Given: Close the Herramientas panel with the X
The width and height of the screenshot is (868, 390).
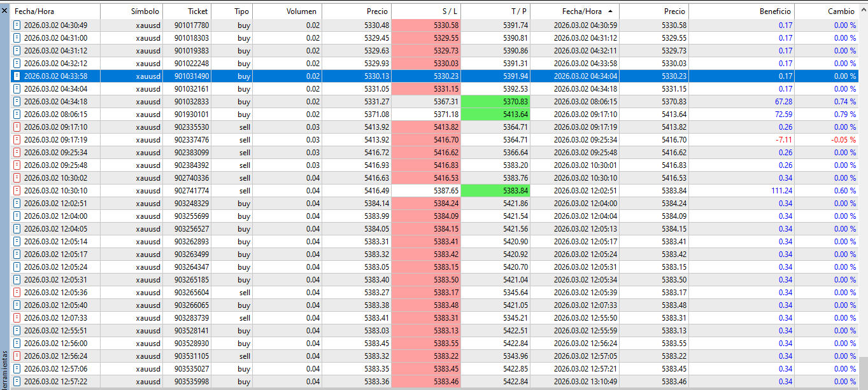Looking at the screenshot, I should point(4,11).
